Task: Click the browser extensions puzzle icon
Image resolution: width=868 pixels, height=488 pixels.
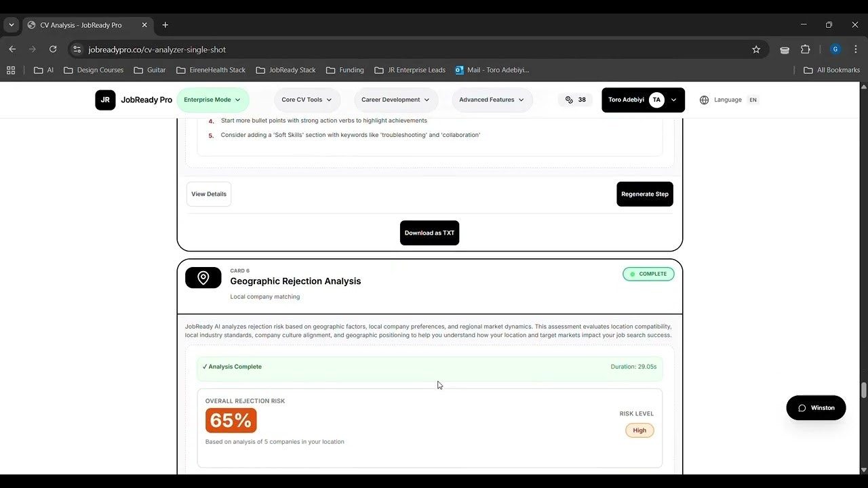Action: tap(806, 49)
